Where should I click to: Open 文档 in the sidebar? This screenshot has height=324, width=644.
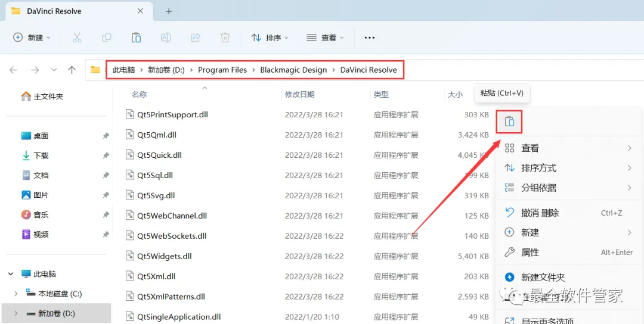point(35,175)
